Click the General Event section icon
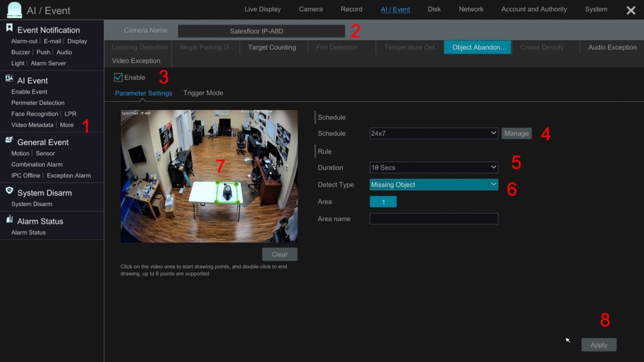The image size is (644, 362). click(x=9, y=141)
